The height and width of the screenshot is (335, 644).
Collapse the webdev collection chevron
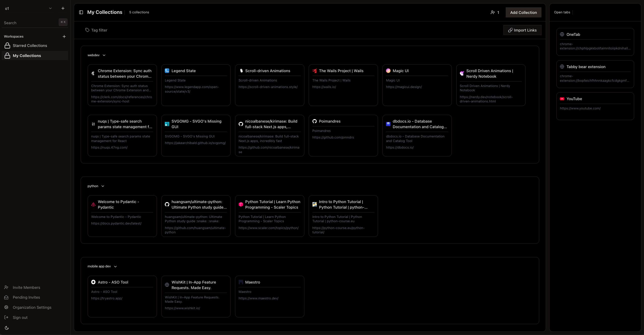pyautogui.click(x=104, y=55)
